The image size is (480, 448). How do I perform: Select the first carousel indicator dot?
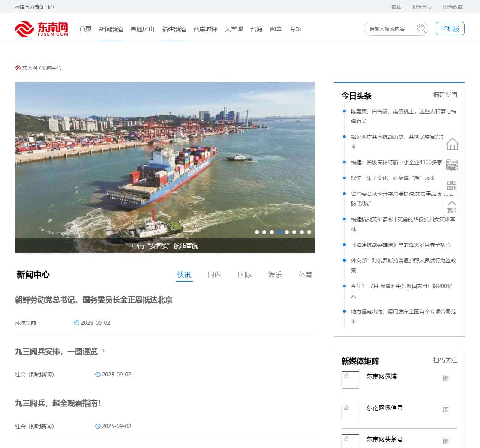(x=257, y=232)
